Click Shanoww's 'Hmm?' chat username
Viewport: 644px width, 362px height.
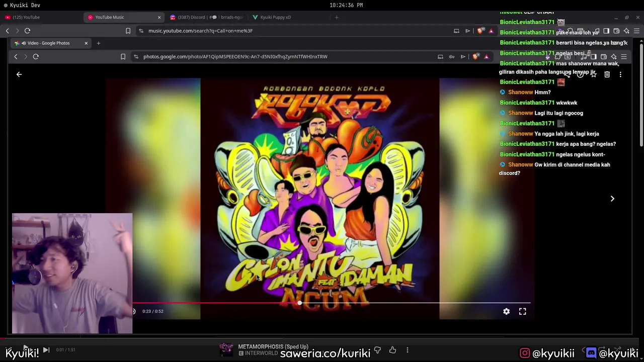[x=520, y=93]
